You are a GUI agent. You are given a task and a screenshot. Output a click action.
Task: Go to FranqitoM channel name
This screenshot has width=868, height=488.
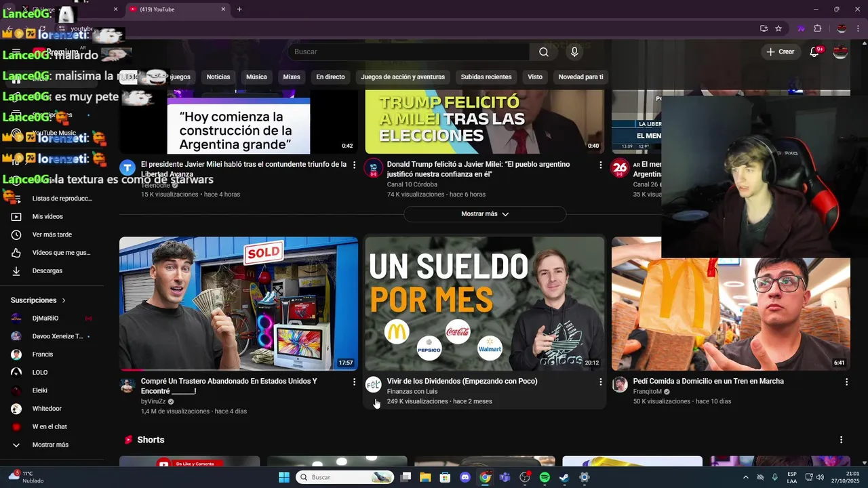[x=647, y=391]
